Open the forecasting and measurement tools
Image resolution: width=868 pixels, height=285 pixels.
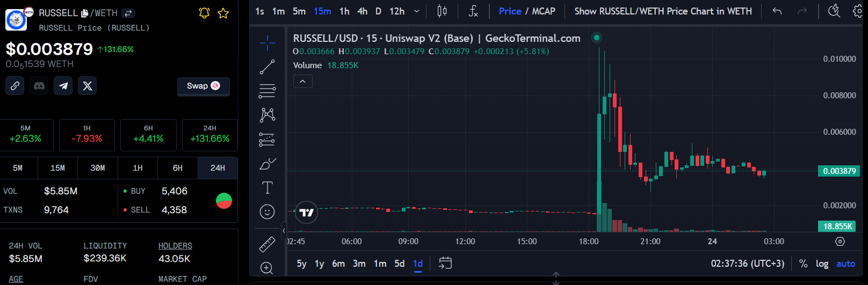pos(267,140)
